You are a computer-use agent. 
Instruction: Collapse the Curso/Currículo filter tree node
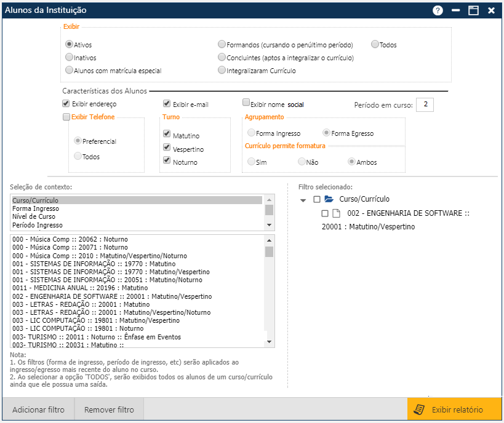coord(303,200)
